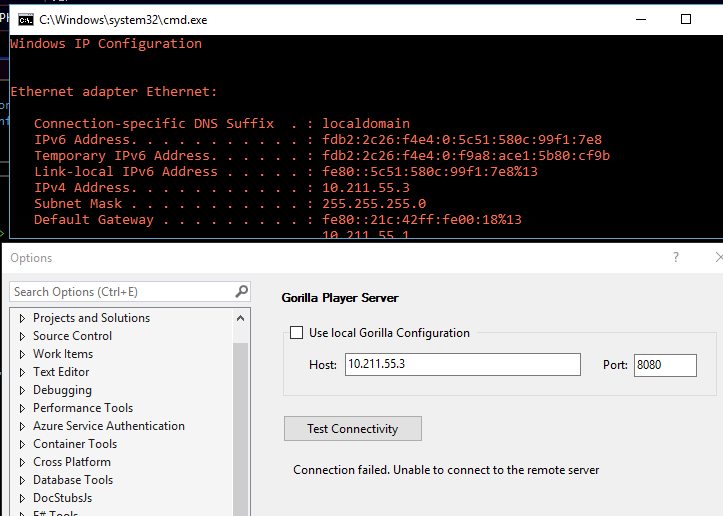Expand Performance Tools node arrow
This screenshot has height=516, width=723.
(x=22, y=408)
